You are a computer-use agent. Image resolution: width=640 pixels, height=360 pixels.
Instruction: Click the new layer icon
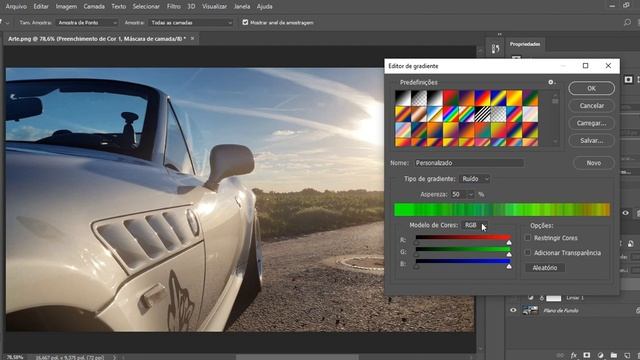click(x=627, y=356)
